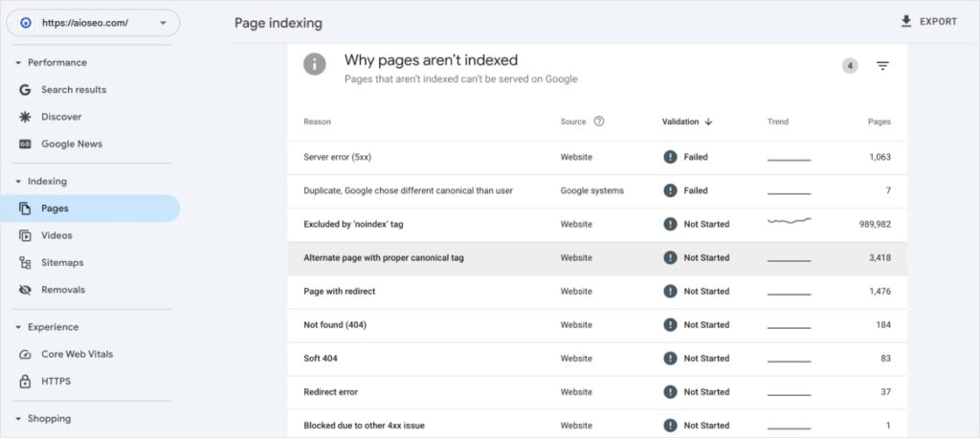Viewport: 980px width, 438px height.
Task: Export the Page indexing report
Action: (928, 21)
